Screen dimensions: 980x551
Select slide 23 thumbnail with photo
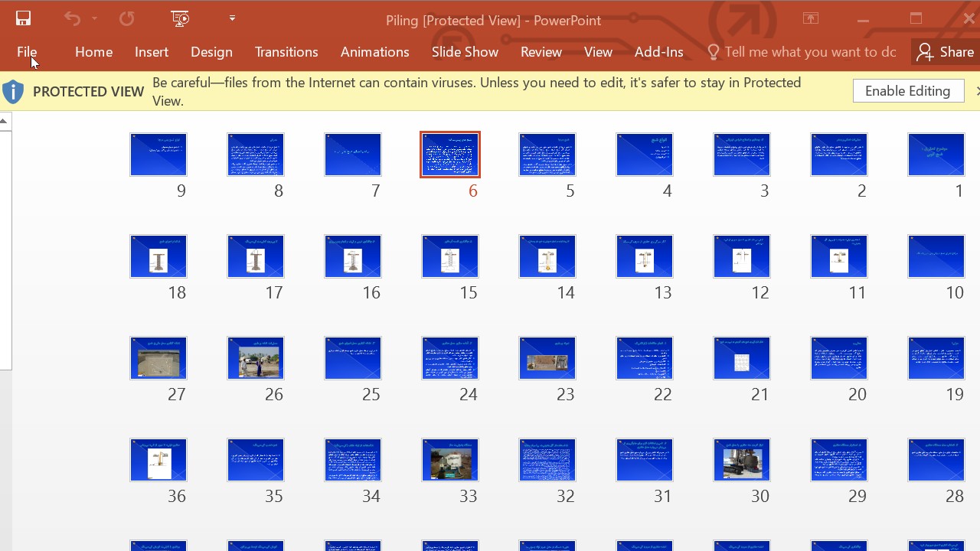coord(547,358)
